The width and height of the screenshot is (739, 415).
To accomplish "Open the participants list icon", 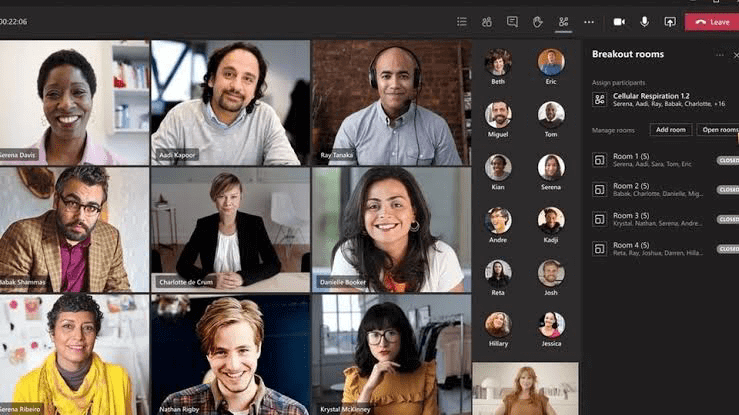I will point(461,21).
